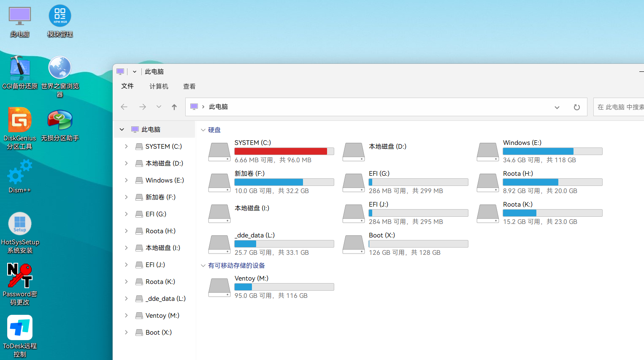644x360 pixels.
Task: Click the "126 GB 可用, 共 128 GB" text
Action: [405, 253]
